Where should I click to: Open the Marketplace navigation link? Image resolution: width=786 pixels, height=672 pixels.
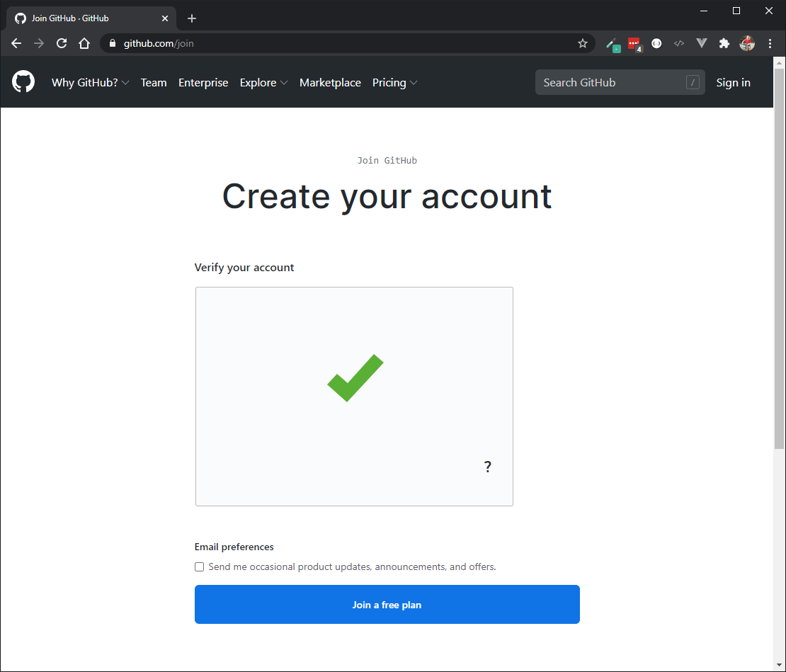(330, 83)
